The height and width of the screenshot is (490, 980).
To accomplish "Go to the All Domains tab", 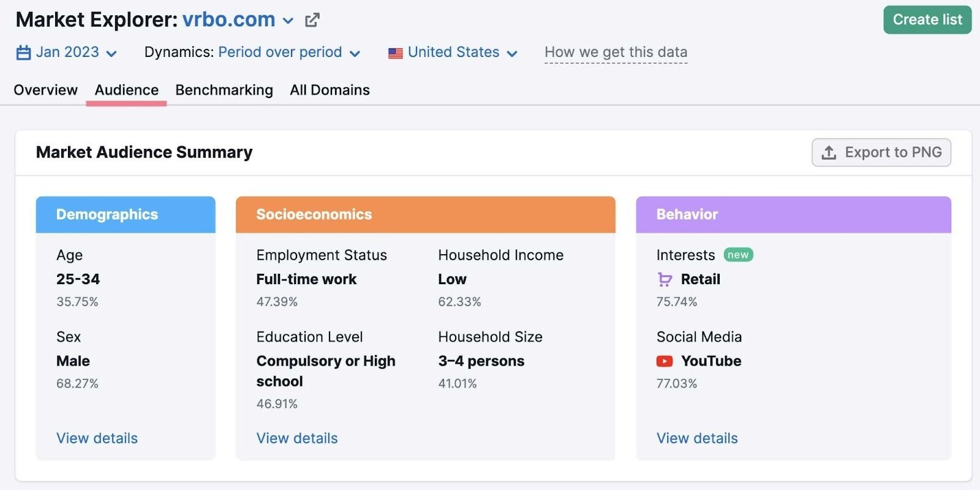I will click(x=330, y=90).
